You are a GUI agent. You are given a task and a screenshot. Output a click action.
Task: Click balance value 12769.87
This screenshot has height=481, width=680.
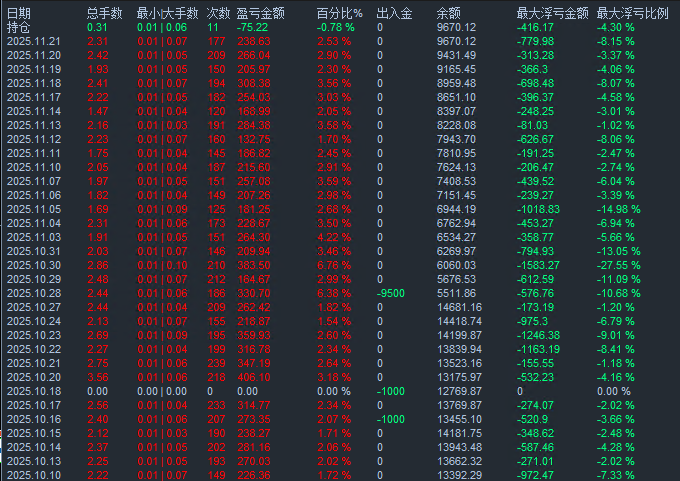459,391
